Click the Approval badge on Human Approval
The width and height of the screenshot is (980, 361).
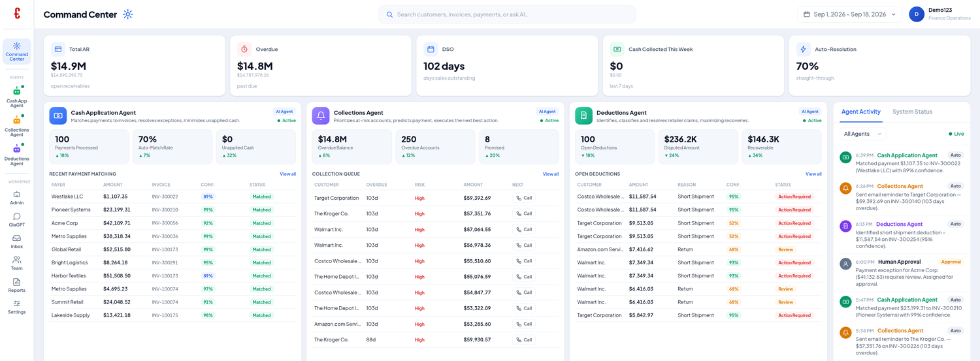tap(951, 262)
